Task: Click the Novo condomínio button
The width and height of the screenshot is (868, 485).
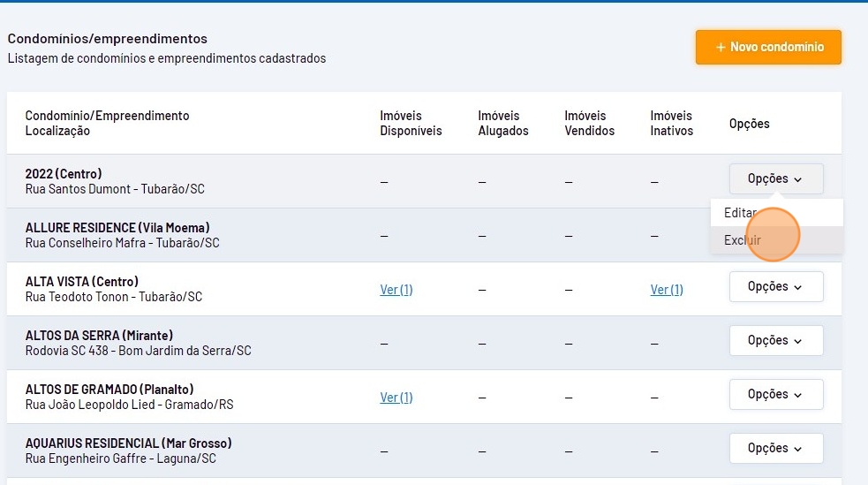Action: tap(768, 47)
